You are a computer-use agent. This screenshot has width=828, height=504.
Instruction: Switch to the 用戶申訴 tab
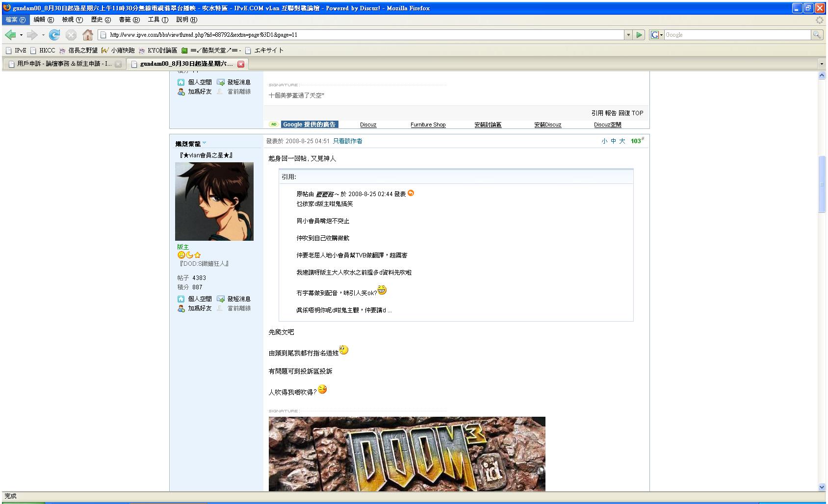(64, 64)
